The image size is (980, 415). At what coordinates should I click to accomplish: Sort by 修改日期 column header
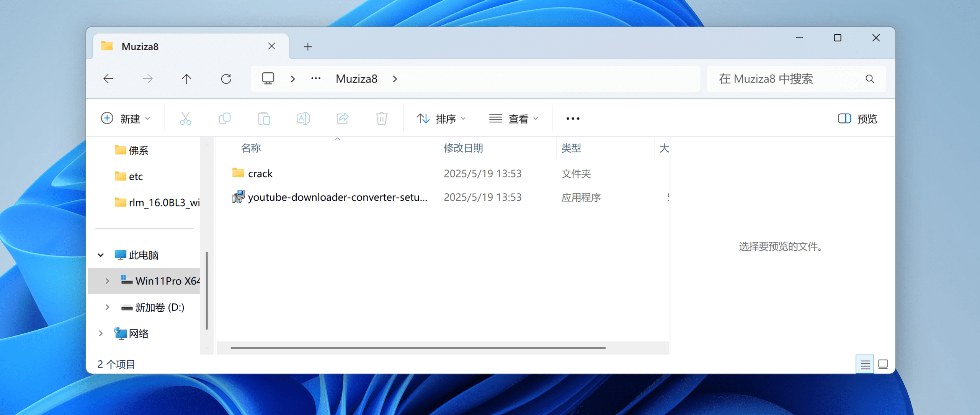463,148
